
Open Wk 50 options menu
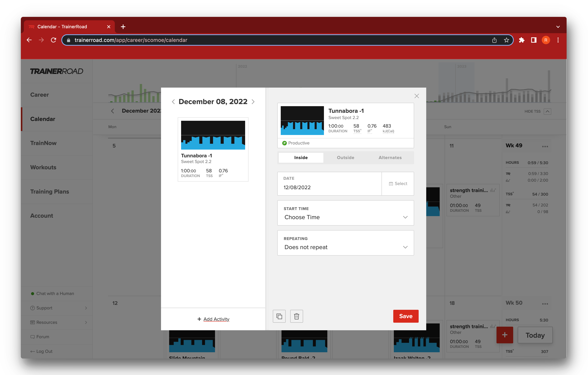(x=545, y=304)
